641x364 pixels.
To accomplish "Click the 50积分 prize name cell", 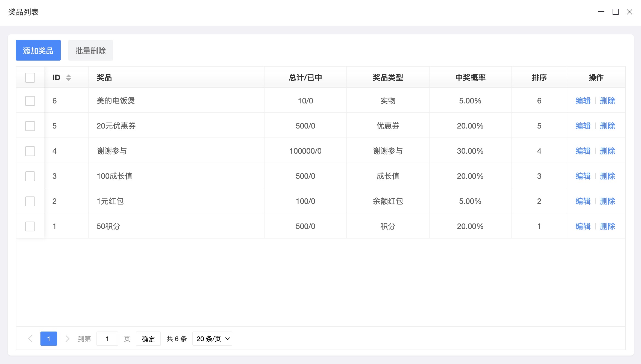I will (x=176, y=226).
